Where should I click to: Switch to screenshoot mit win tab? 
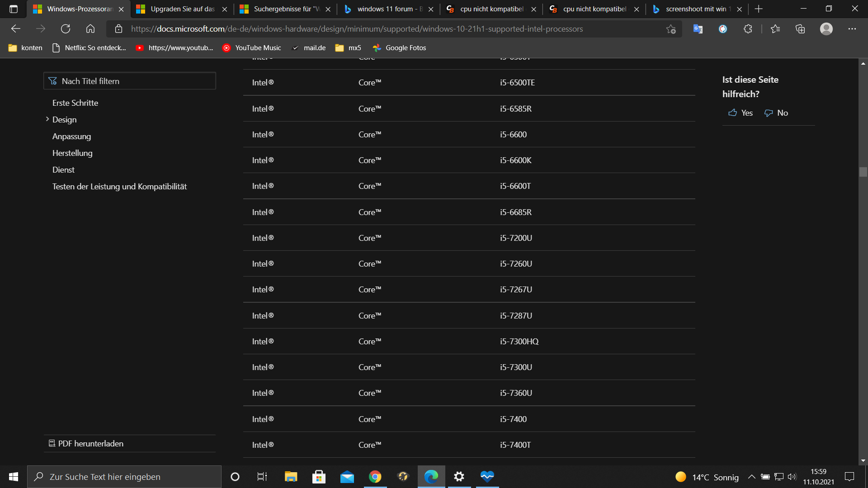coord(698,9)
